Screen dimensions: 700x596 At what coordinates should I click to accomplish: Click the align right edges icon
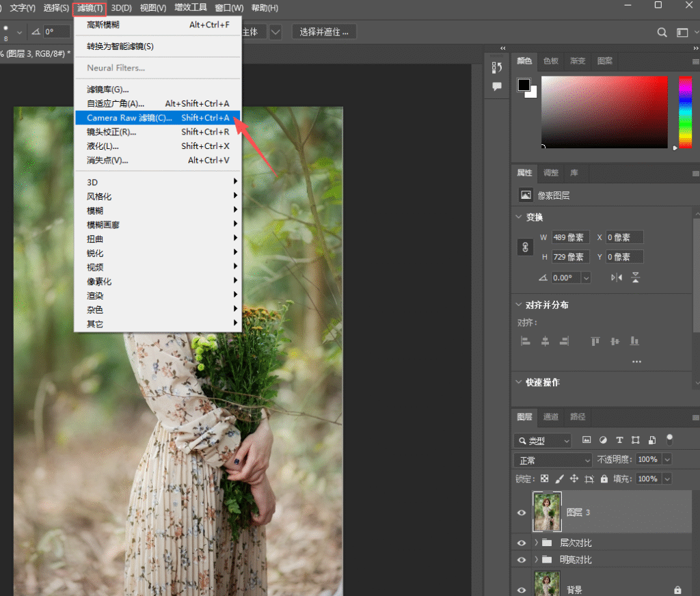click(x=564, y=342)
